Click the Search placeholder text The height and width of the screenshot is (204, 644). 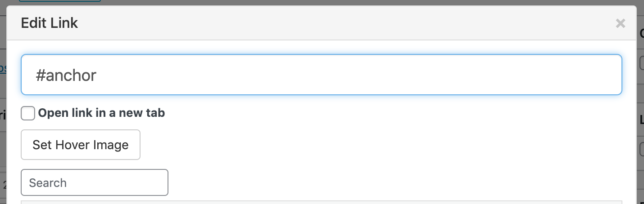coord(48,183)
